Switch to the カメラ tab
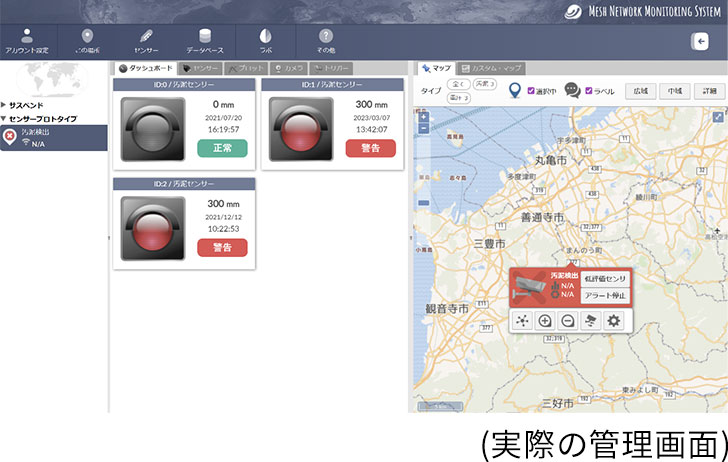The width and height of the screenshot is (728, 462). [x=288, y=68]
